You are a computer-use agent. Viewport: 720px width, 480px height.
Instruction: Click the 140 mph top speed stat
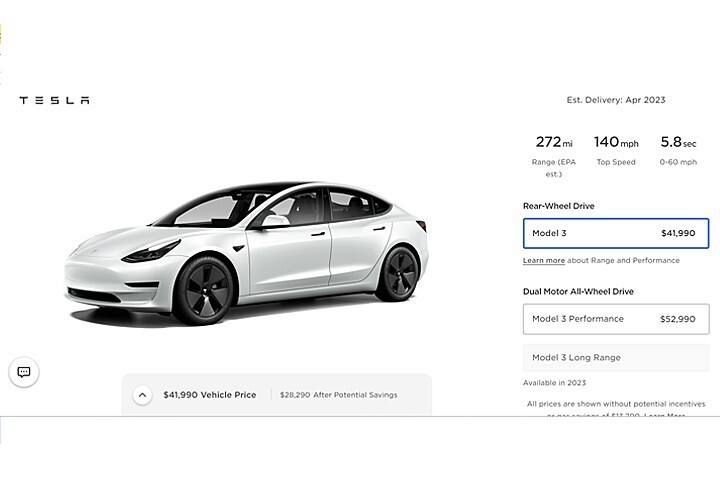[x=615, y=143]
